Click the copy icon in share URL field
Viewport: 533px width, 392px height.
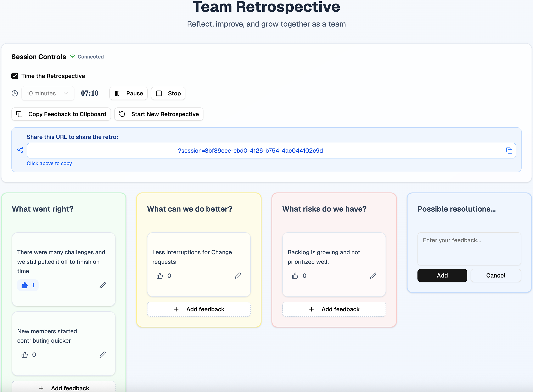[x=509, y=150]
